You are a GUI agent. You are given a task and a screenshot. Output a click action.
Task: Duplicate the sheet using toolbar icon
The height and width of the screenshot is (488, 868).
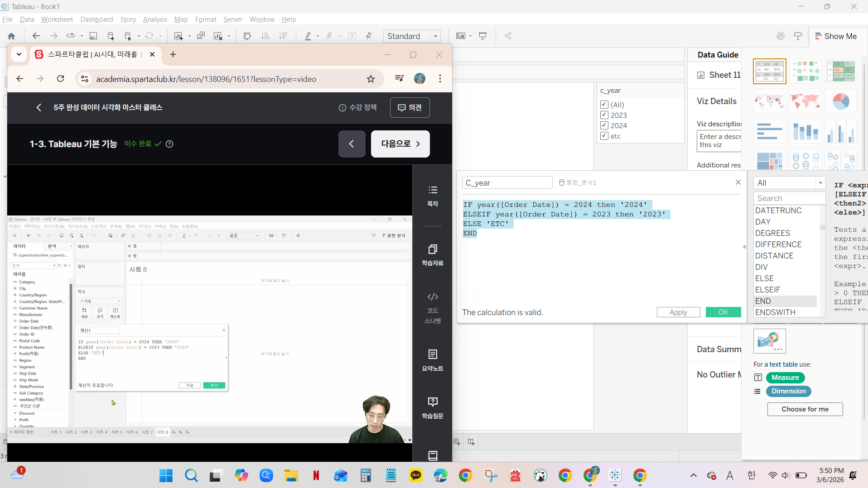click(x=201, y=36)
